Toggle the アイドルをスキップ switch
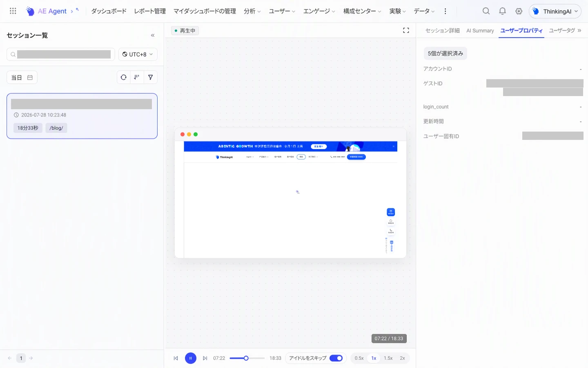The height and width of the screenshot is (368, 588). point(336,358)
